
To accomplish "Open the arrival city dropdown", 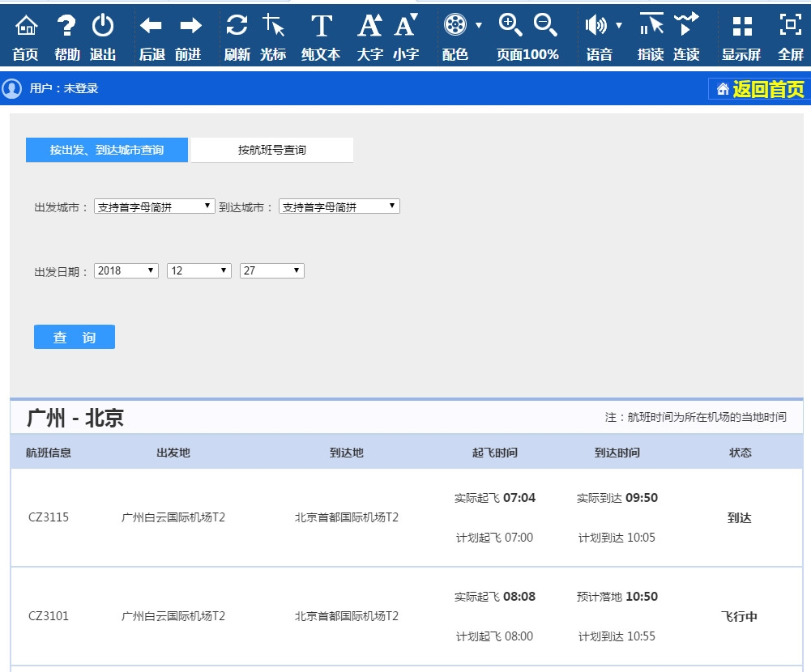I will (x=339, y=206).
